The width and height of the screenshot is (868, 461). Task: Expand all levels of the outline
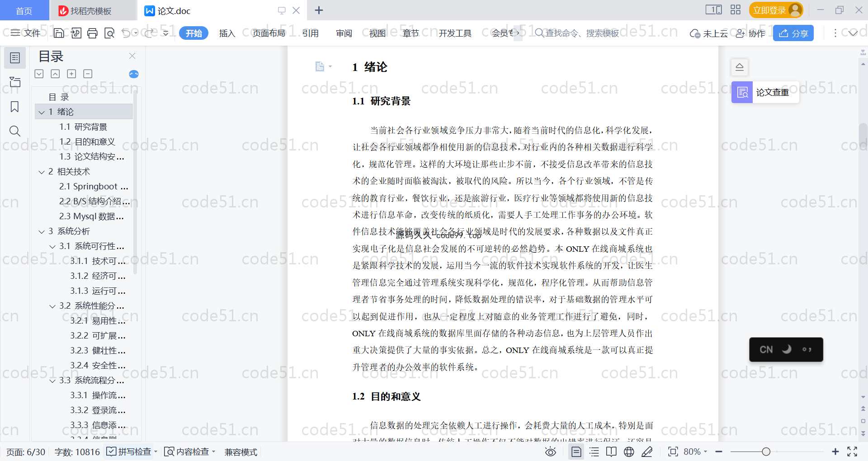coord(39,74)
